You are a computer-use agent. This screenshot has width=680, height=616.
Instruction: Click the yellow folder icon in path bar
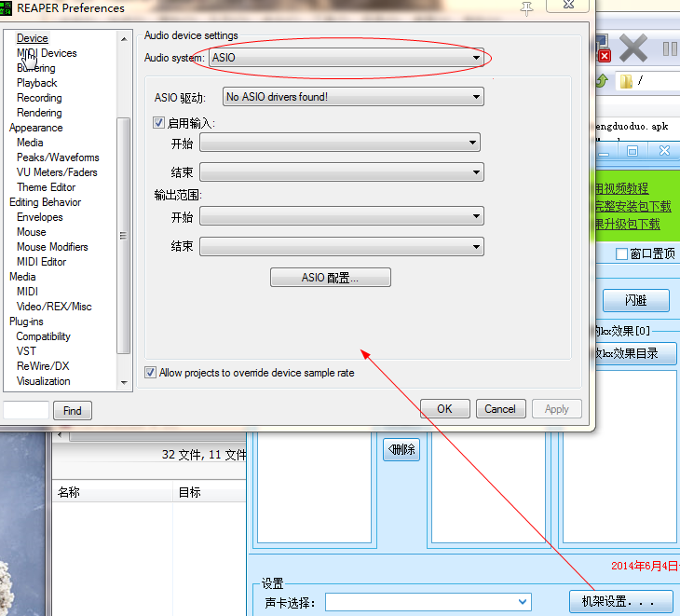point(626,81)
